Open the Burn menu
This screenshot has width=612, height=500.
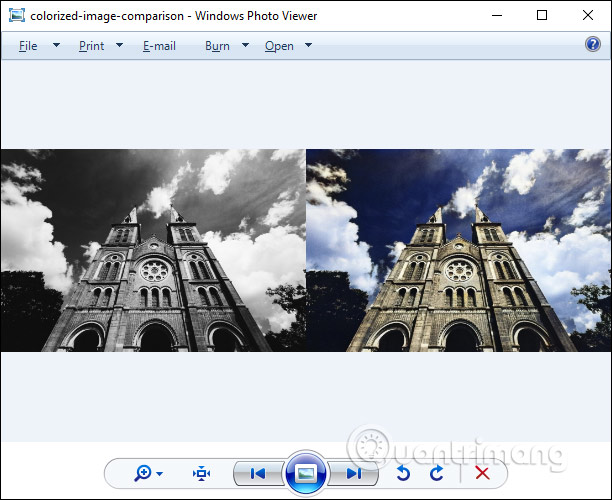(x=217, y=46)
